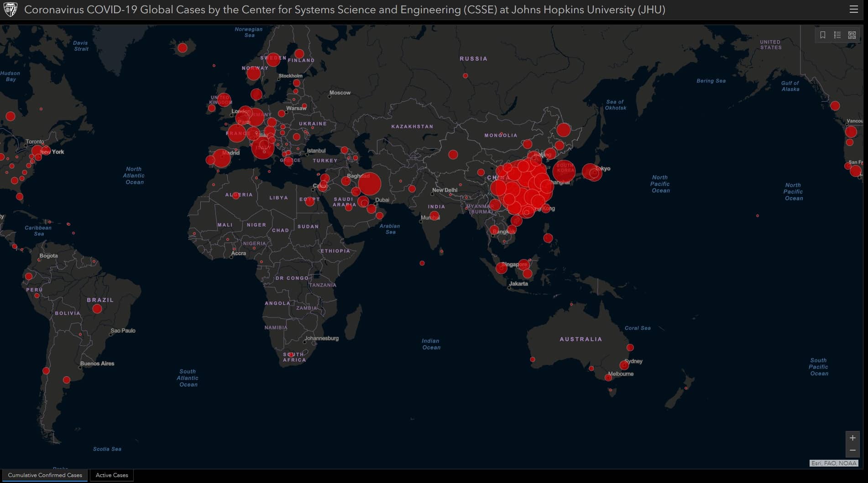868x483 pixels.
Task: Open the hamburger menu in the header
Action: pyautogui.click(x=853, y=9)
